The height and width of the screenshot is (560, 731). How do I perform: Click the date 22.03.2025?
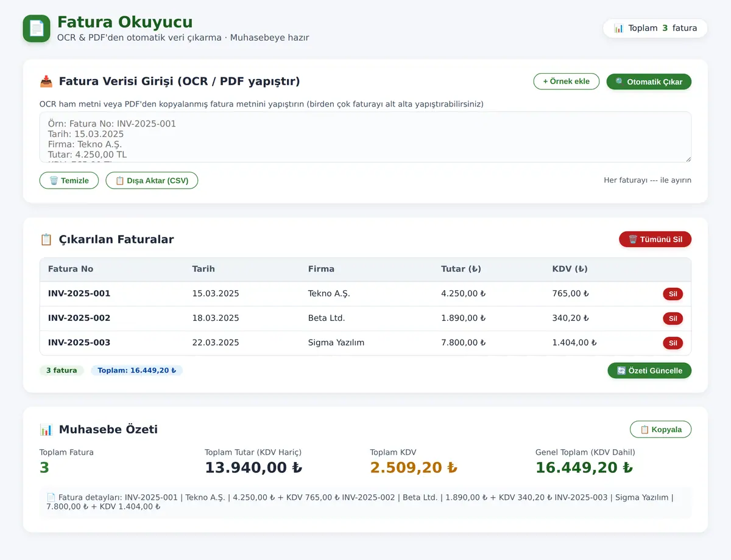[216, 343]
